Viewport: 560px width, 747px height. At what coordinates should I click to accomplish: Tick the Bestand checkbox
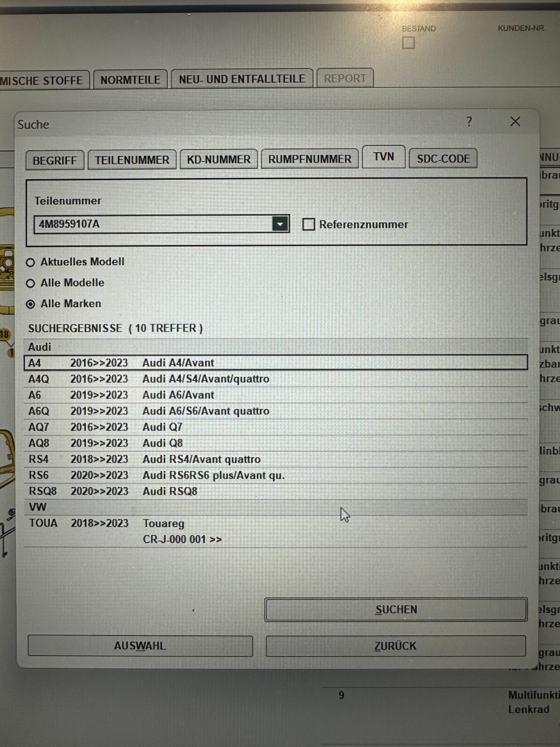click(408, 43)
